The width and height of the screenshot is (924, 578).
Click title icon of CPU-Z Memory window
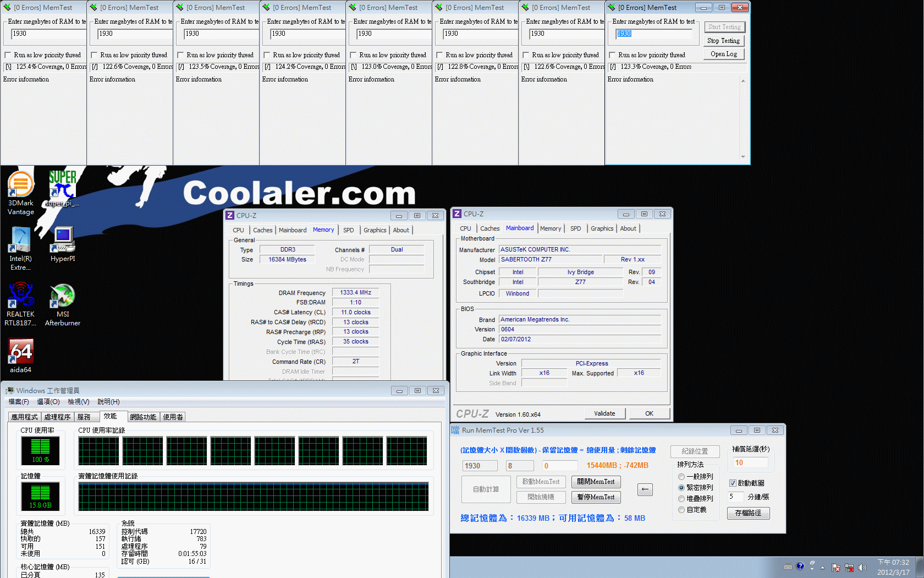click(x=230, y=215)
